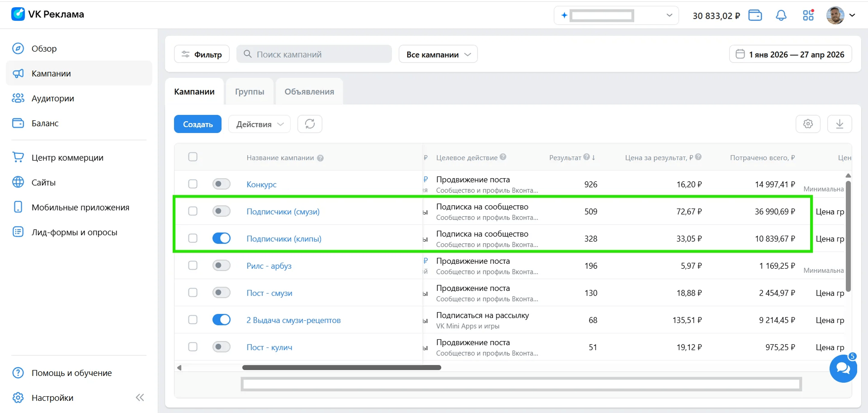Open the Подписчики (клипы) campaign link

pos(284,239)
